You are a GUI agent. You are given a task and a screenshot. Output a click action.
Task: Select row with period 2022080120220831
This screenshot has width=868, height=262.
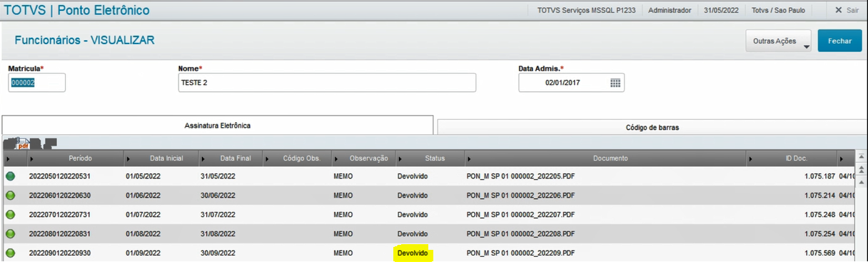pyautogui.click(x=428, y=233)
